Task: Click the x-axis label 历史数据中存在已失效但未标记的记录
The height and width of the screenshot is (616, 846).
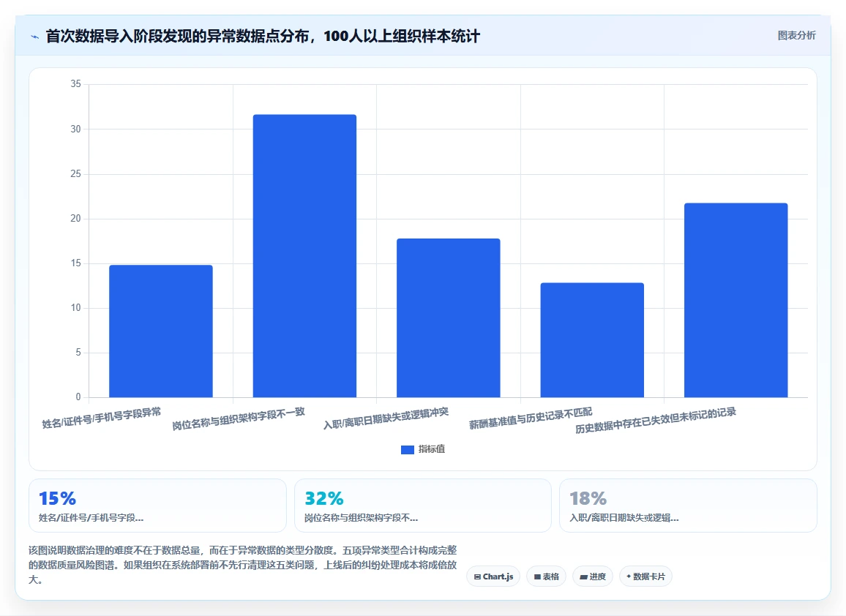Action: (x=656, y=421)
